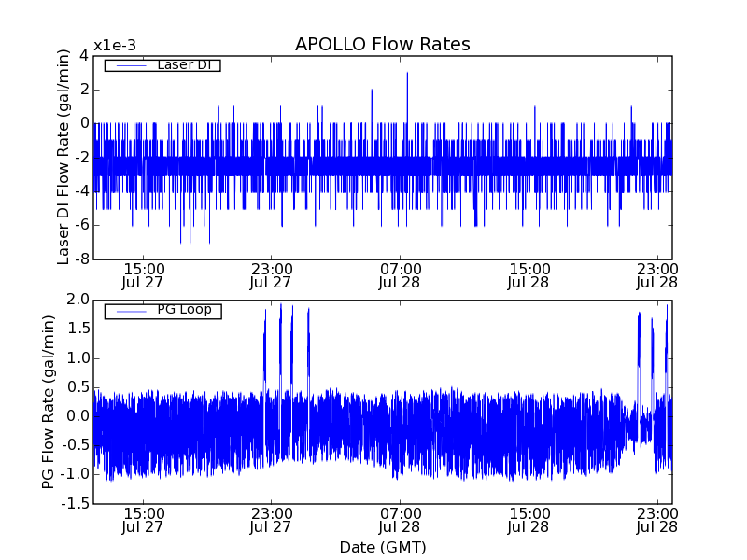Click the '2.0' tick on PG axis

(x=78, y=300)
